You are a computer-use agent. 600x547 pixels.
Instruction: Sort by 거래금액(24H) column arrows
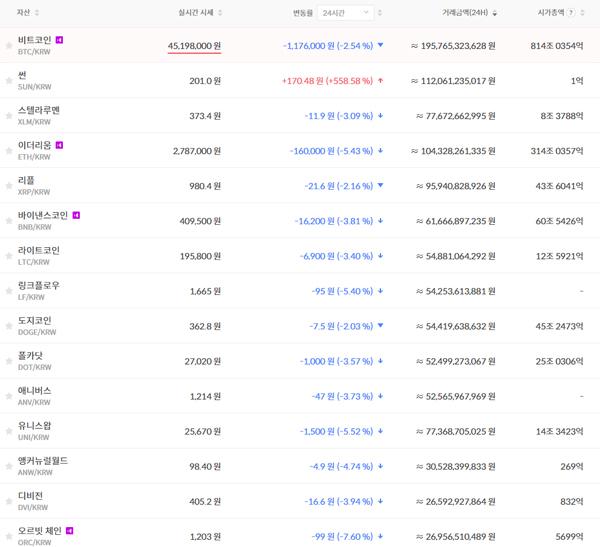click(494, 13)
